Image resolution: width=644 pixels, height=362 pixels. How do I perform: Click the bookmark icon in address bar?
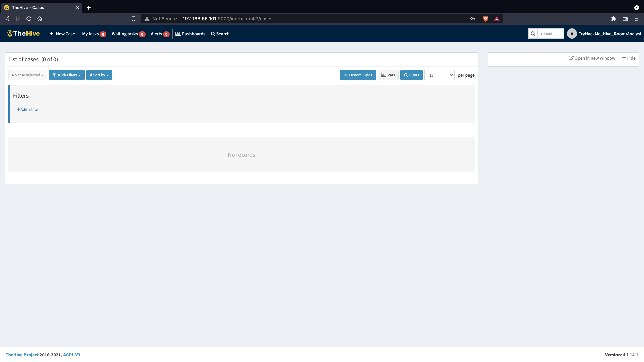coord(133,19)
